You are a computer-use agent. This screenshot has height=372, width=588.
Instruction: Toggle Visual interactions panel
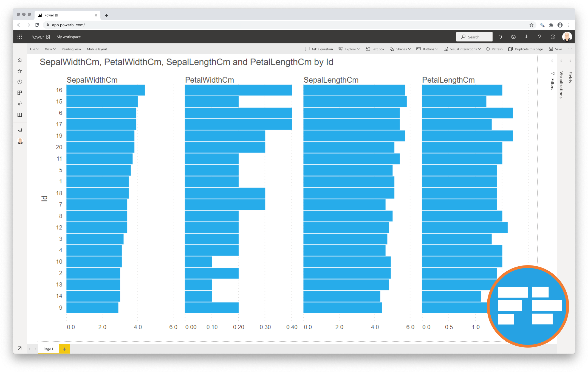(463, 49)
